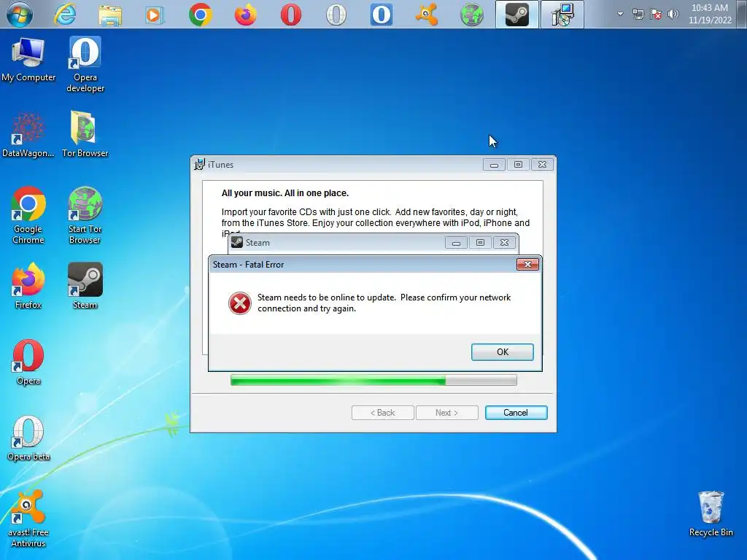Maximize the Steam window
The width and height of the screenshot is (747, 560).
(480, 243)
